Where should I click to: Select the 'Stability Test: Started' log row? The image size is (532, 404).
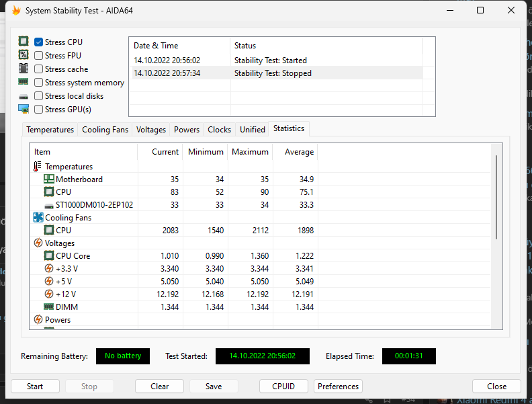(x=276, y=60)
